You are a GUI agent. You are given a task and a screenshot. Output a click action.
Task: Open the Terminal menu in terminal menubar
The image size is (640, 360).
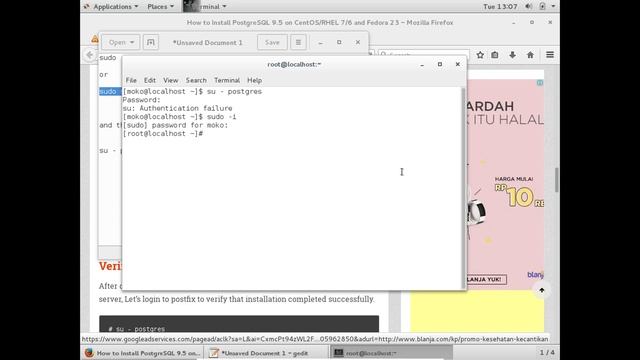pyautogui.click(x=227, y=80)
